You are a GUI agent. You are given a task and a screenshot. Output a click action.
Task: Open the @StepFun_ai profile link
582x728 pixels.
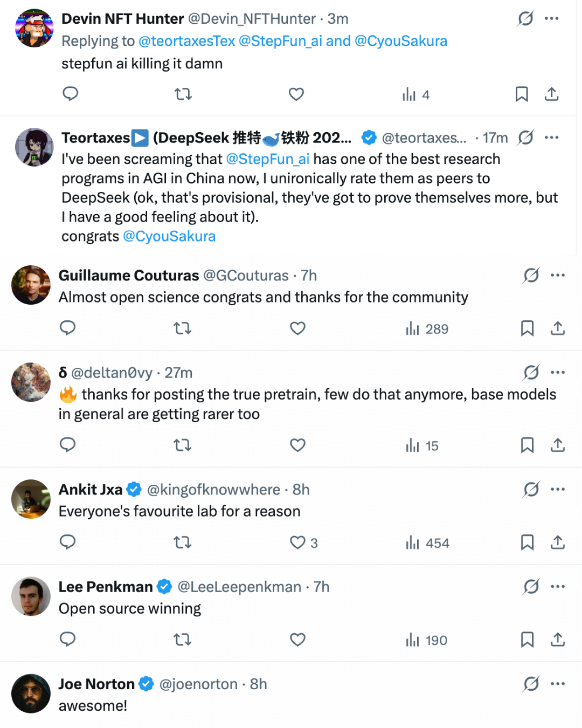268,159
